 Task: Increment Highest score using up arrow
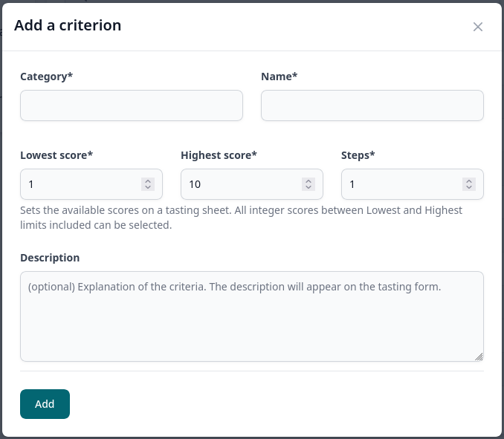[x=308, y=181]
